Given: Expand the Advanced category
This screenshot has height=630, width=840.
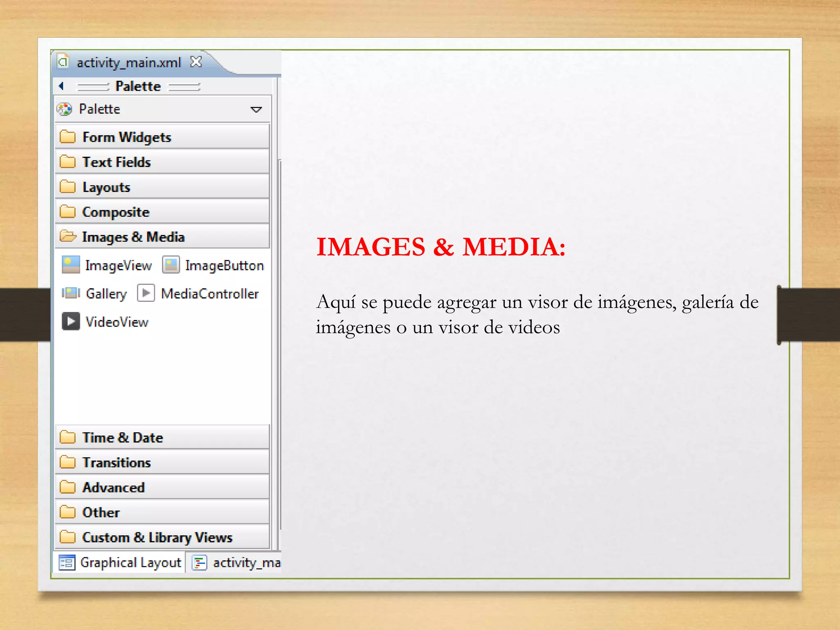Looking at the screenshot, I should [x=162, y=487].
